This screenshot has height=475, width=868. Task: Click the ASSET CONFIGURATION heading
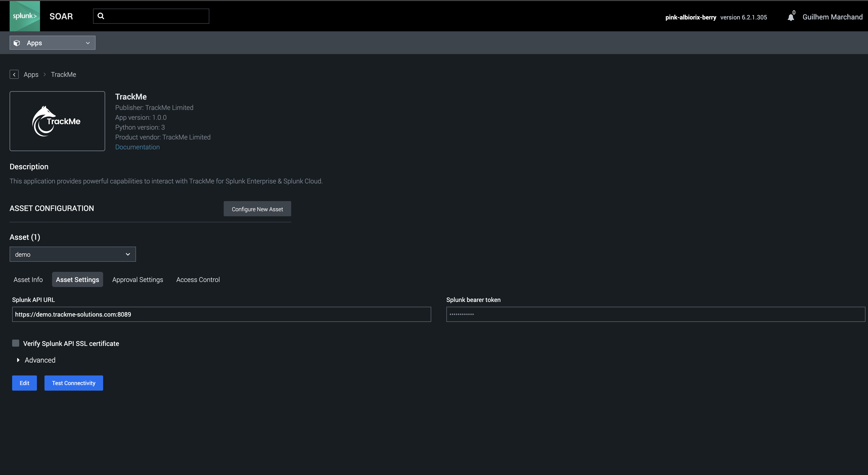(x=52, y=208)
